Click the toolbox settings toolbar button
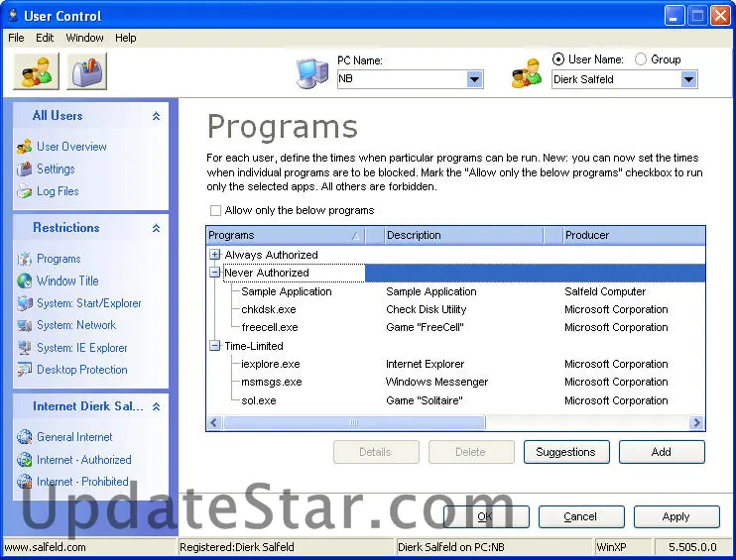The width and height of the screenshot is (736, 560). point(87,70)
